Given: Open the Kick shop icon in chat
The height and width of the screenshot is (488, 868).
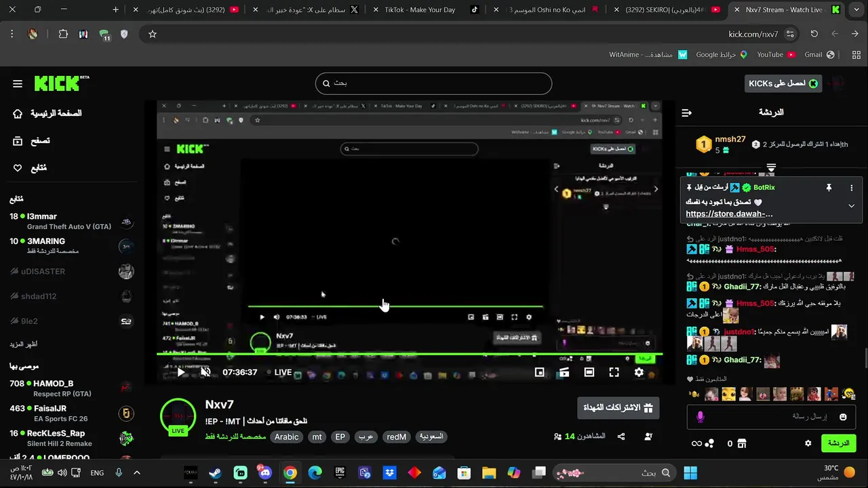Looking at the screenshot, I should [x=741, y=443].
